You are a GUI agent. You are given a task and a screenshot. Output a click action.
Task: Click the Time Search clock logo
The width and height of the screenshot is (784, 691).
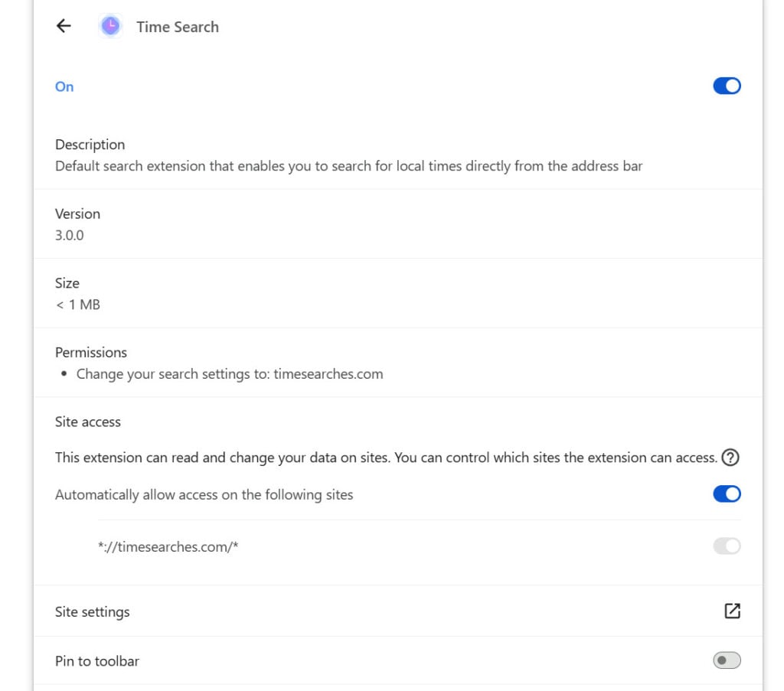[110, 26]
